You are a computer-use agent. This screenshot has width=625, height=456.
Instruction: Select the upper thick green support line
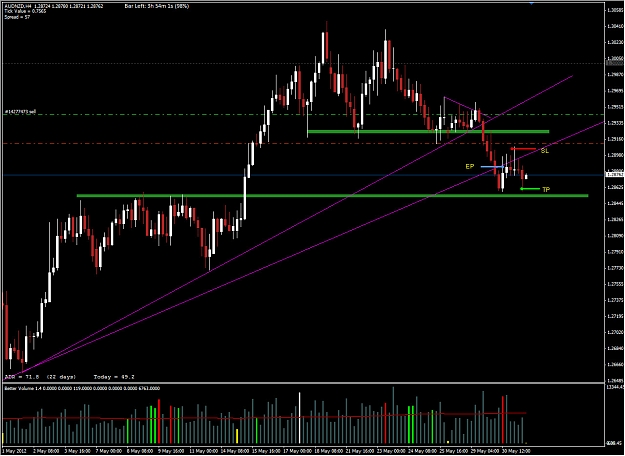(428, 132)
